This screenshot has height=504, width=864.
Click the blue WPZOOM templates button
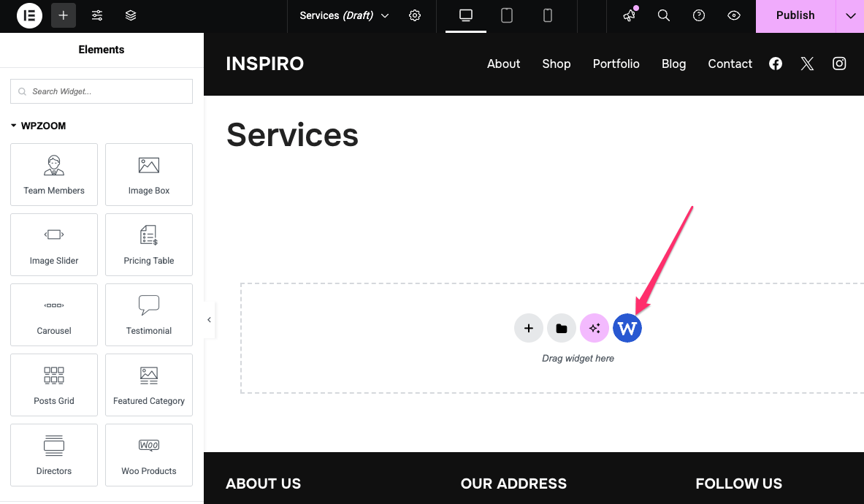point(627,329)
